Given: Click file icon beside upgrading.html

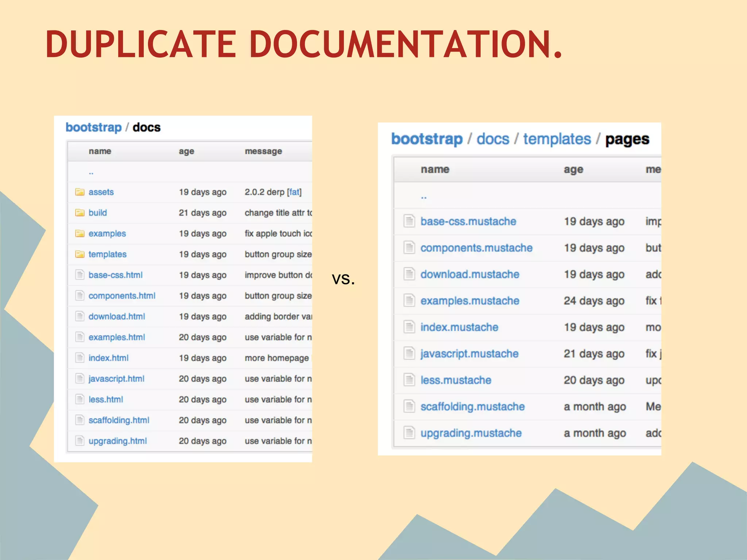Looking at the screenshot, I should coord(80,441).
